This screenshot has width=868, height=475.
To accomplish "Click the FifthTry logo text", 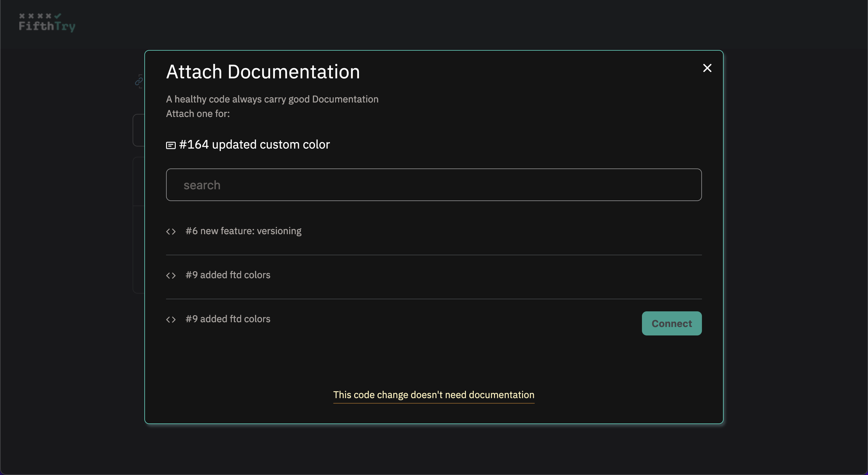I will point(47,26).
